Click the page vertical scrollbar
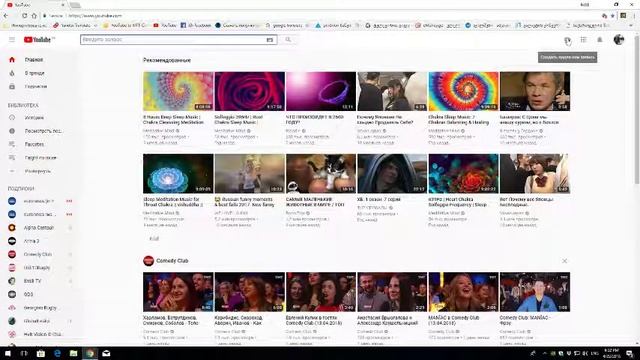Image resolution: width=640 pixels, height=360 pixels. point(637,110)
